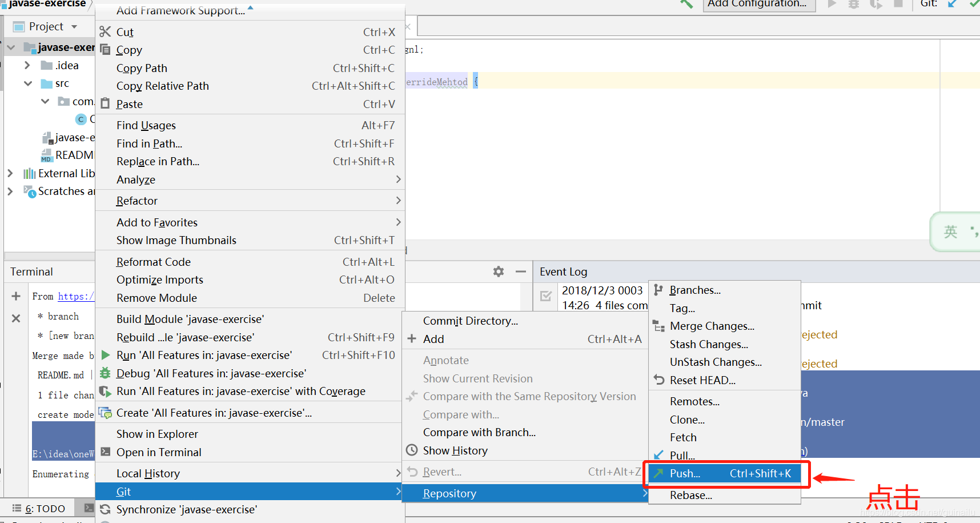This screenshot has width=980, height=523.
Task: Click the Show History clock icon
Action: [x=411, y=450]
